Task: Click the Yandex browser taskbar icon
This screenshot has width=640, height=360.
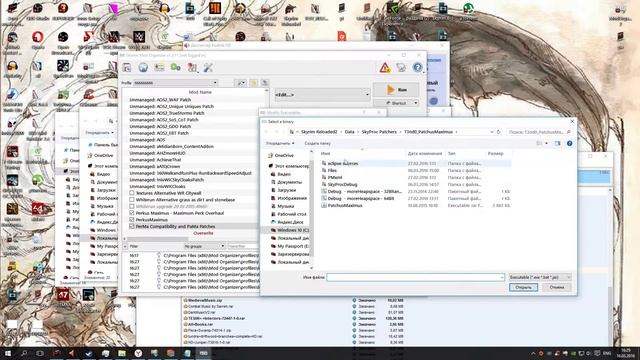Action: point(138,353)
